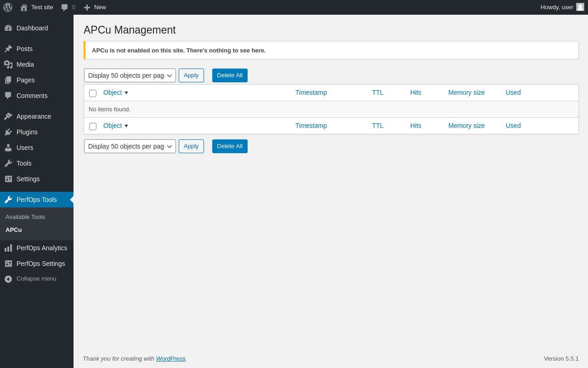Click the PerfOps Tools wrench icon
Viewport: 588px width, 368px height.
point(8,200)
